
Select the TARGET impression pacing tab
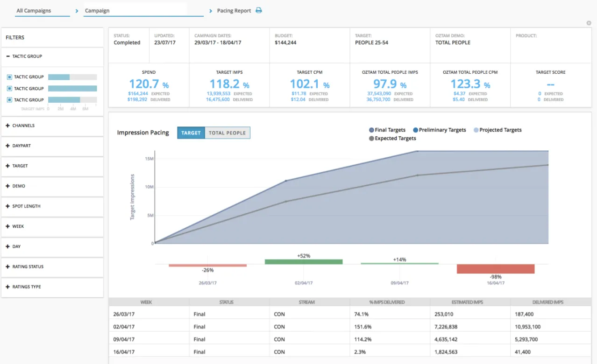pos(191,133)
